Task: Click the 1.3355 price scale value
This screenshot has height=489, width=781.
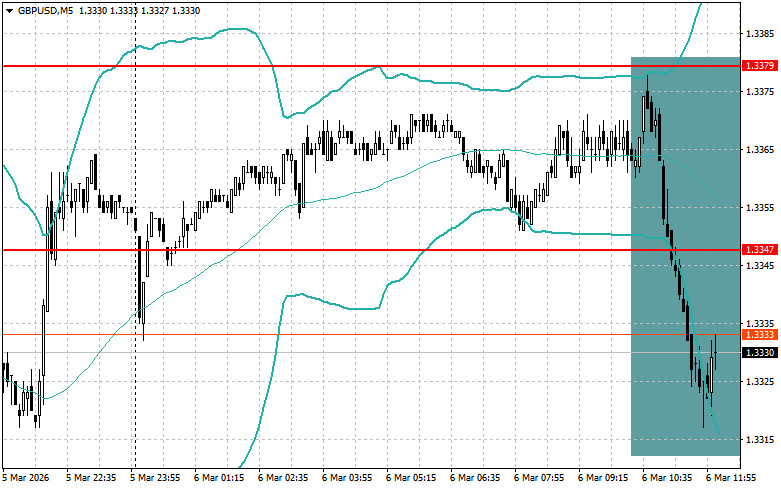Action: (x=760, y=208)
